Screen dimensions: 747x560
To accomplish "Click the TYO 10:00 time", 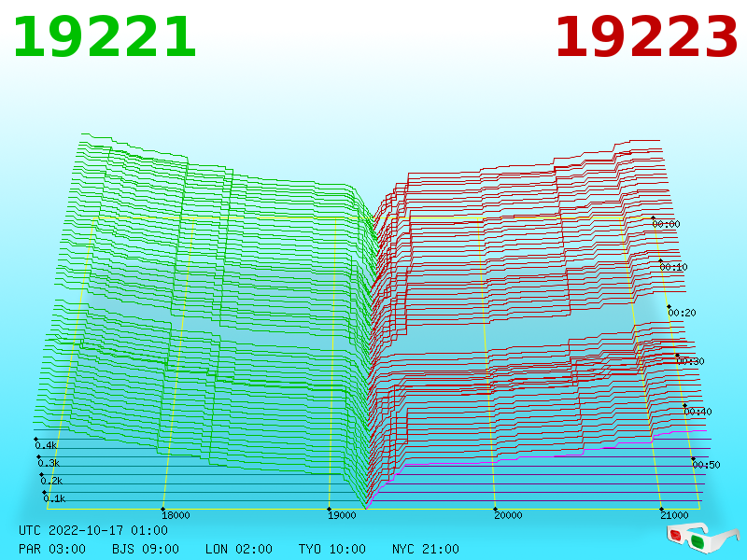I will pos(332,549).
